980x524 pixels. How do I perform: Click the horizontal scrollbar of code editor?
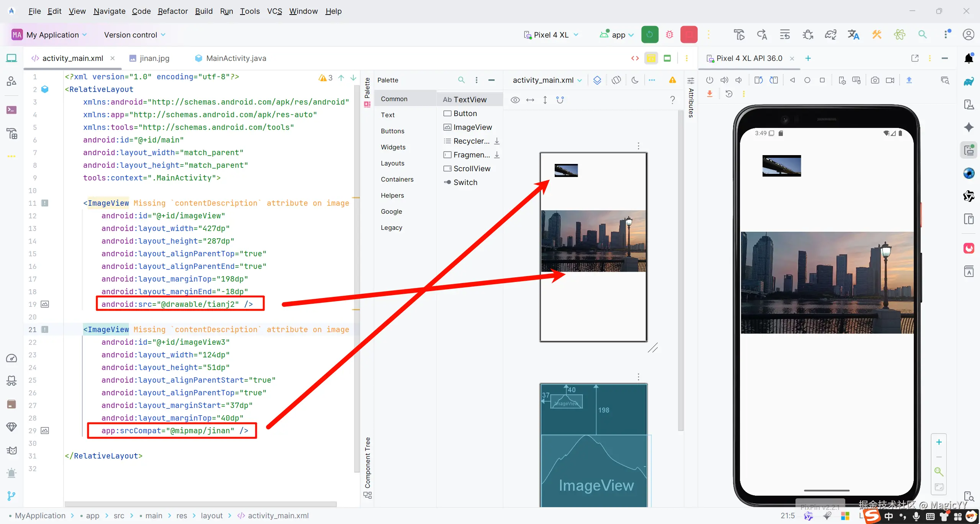click(x=200, y=504)
